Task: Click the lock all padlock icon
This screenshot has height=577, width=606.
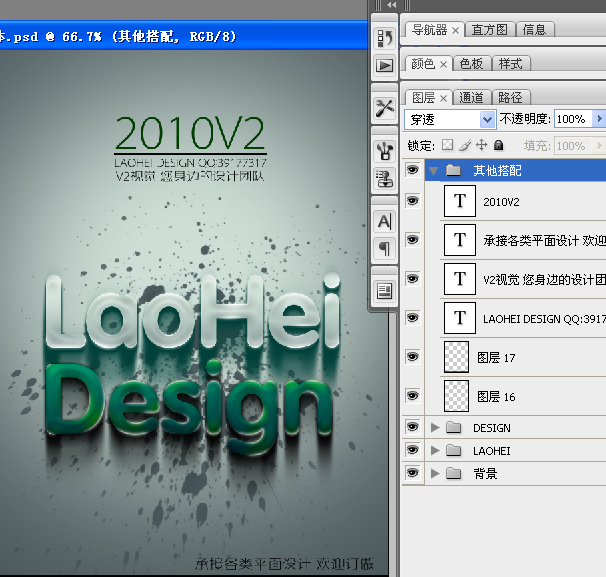Action: [x=499, y=145]
